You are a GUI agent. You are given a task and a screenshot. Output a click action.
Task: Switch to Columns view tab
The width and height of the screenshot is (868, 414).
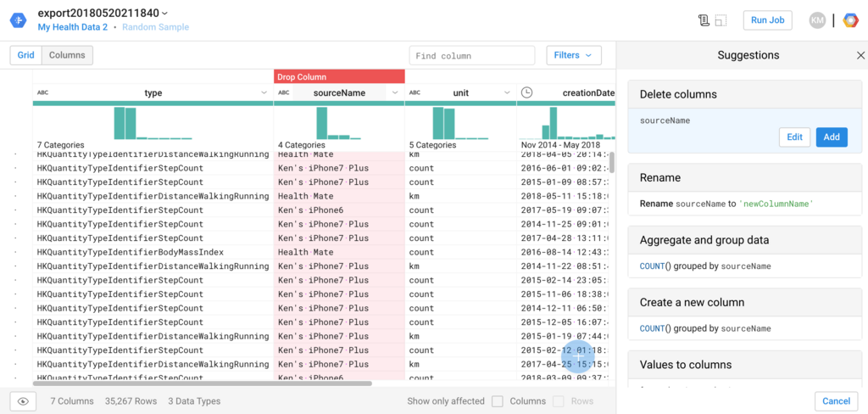pos(67,55)
